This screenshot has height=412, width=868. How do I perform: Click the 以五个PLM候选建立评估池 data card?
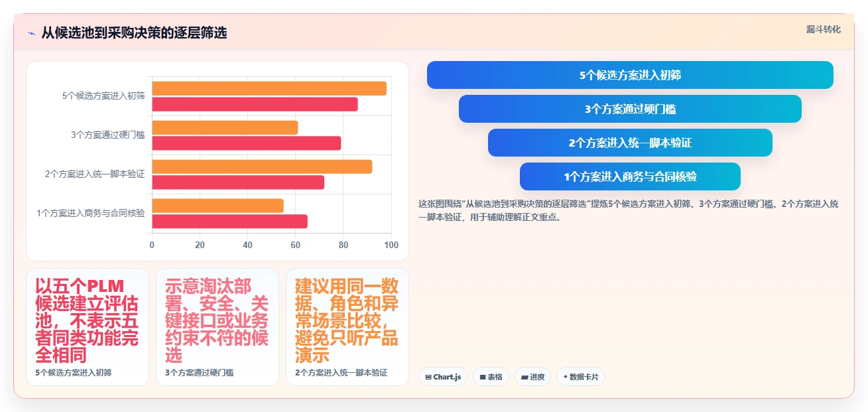click(x=88, y=327)
